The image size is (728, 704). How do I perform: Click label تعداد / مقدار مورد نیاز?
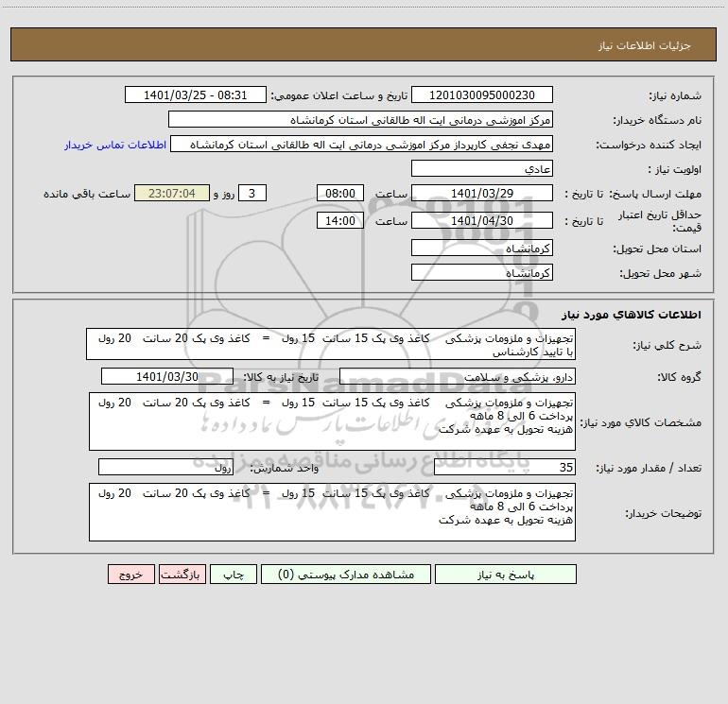[x=649, y=469]
